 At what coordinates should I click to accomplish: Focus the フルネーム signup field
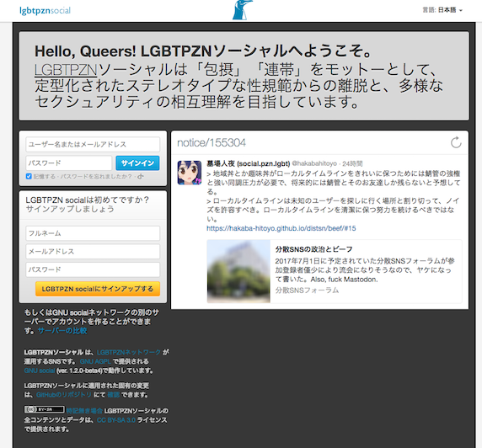click(x=93, y=233)
